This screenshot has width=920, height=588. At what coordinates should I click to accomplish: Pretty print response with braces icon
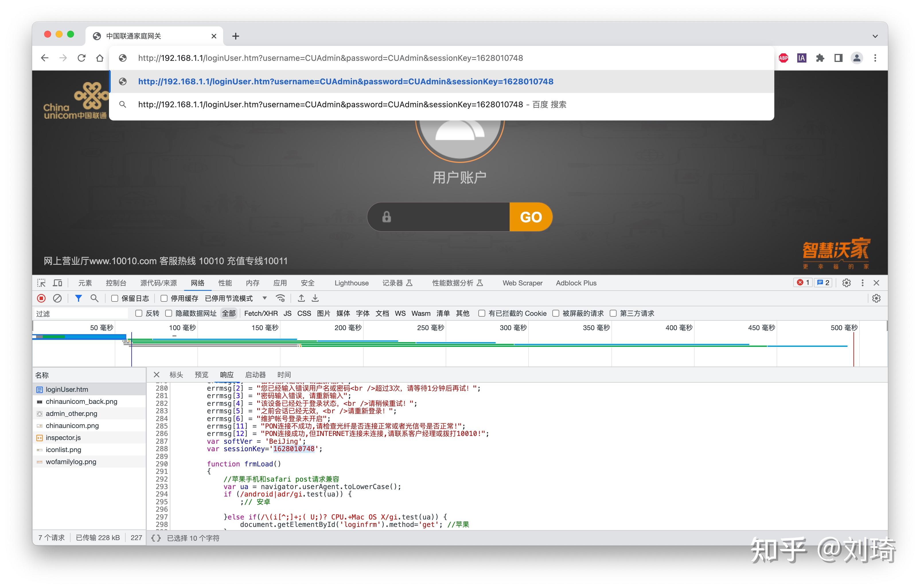point(155,538)
